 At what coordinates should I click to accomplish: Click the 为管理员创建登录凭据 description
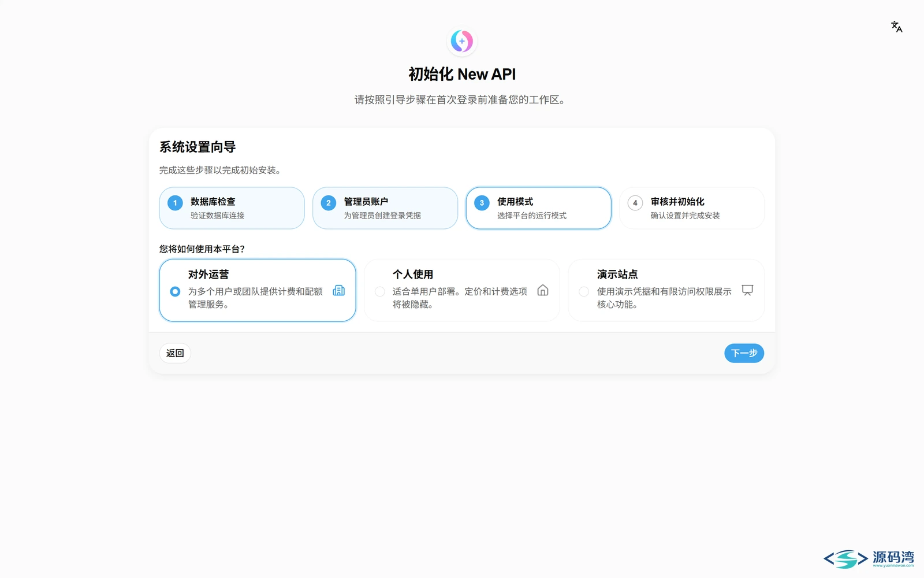382,216
